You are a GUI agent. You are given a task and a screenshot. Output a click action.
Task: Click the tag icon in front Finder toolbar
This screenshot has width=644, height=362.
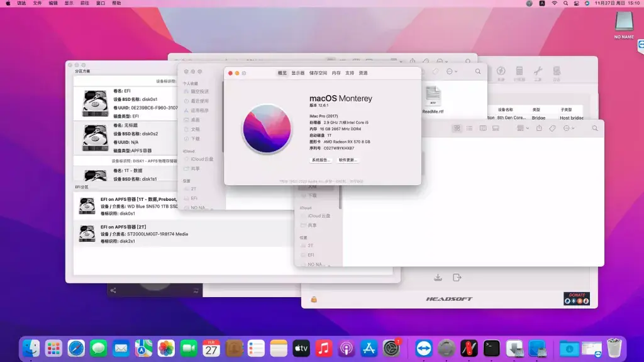(x=552, y=128)
